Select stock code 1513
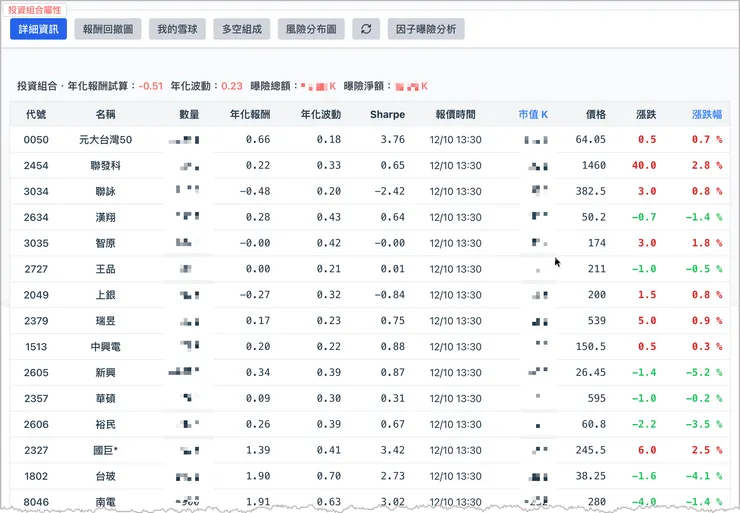 (x=36, y=347)
